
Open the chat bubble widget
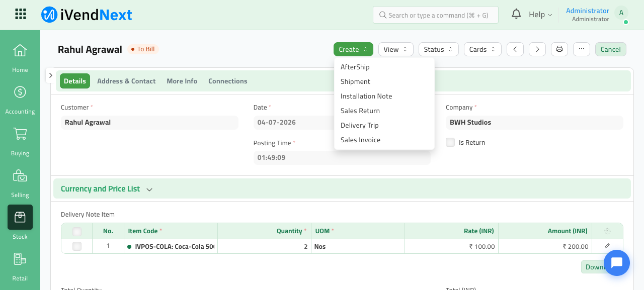pos(617,263)
